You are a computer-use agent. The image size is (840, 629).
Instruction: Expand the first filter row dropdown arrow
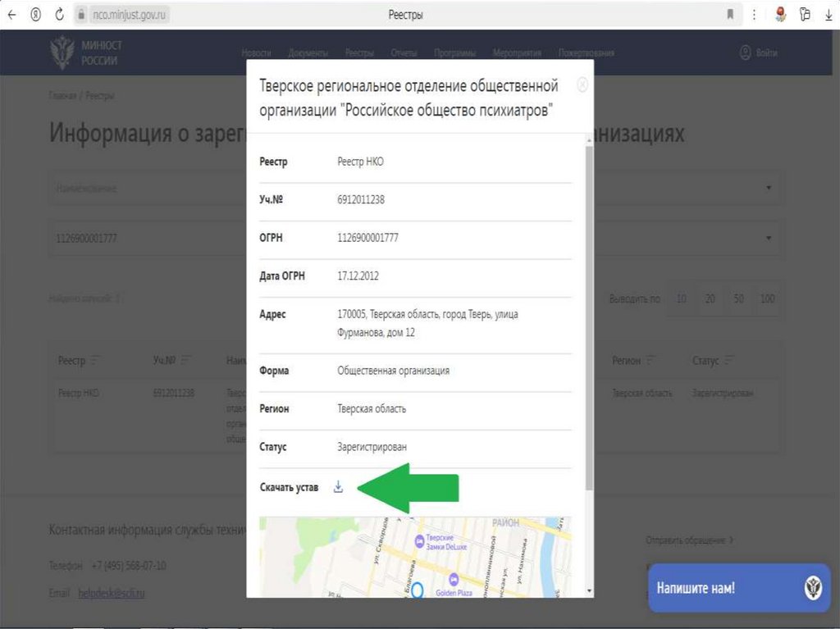point(769,188)
